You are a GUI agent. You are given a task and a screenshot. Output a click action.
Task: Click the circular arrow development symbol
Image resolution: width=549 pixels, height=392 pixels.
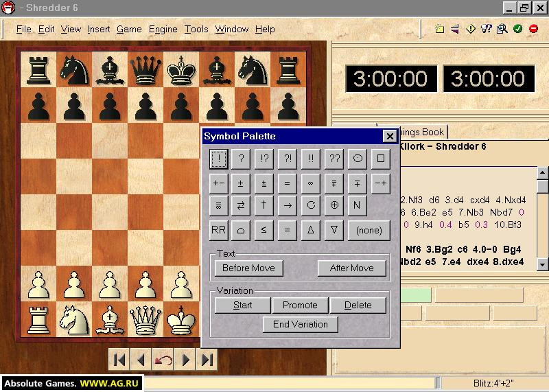[x=311, y=206]
